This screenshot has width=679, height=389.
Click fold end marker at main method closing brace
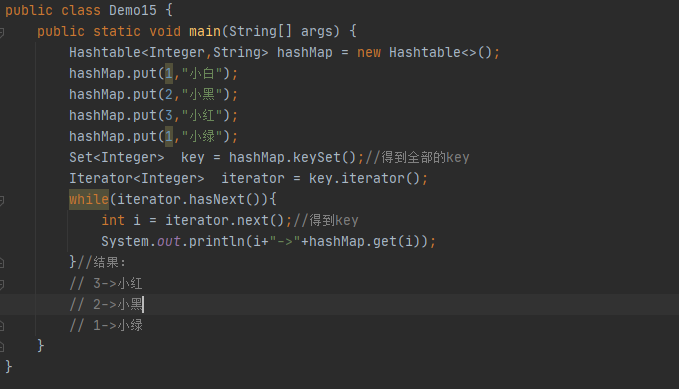2,346
